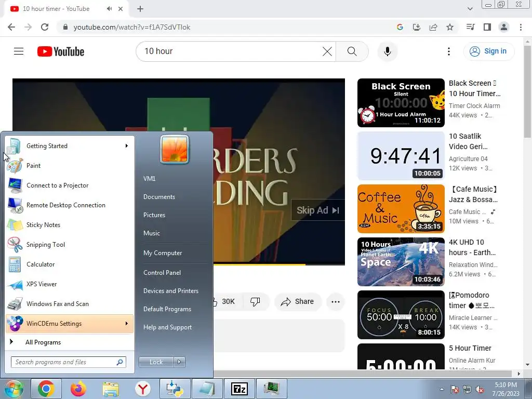The image size is (532, 399).
Task: Open My Computer from Start menu
Action: (163, 253)
